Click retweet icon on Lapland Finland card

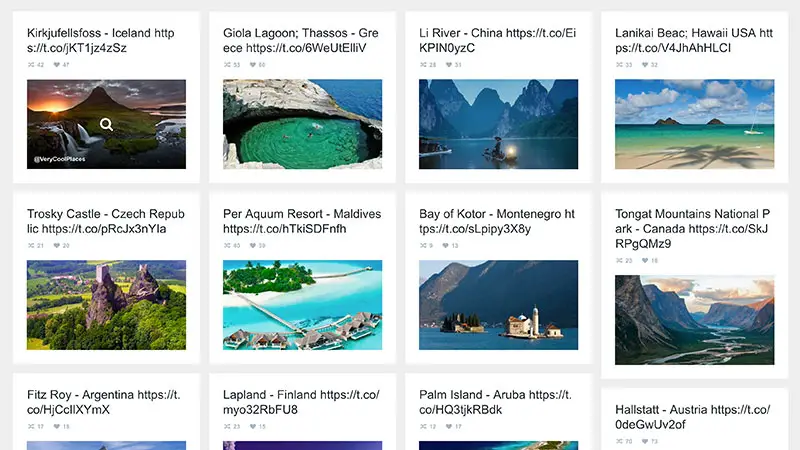click(x=227, y=427)
